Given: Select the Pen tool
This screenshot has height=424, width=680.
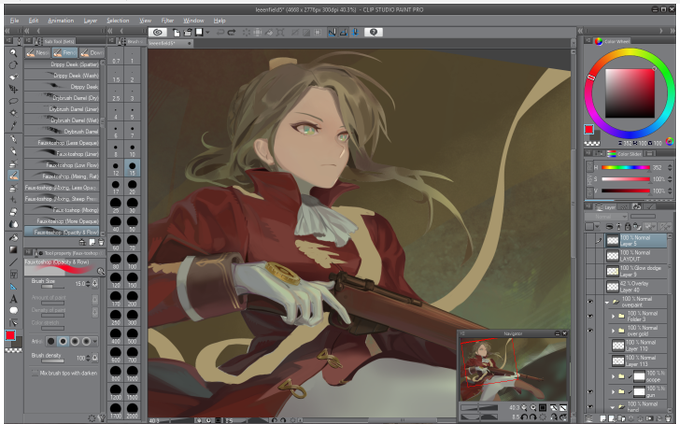Looking at the screenshot, I should point(13,139).
